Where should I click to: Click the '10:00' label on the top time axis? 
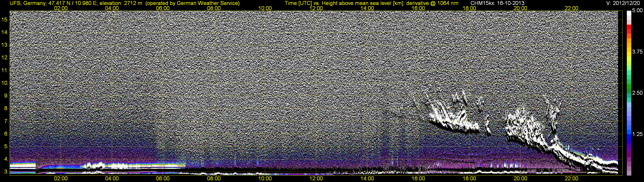[265, 8]
